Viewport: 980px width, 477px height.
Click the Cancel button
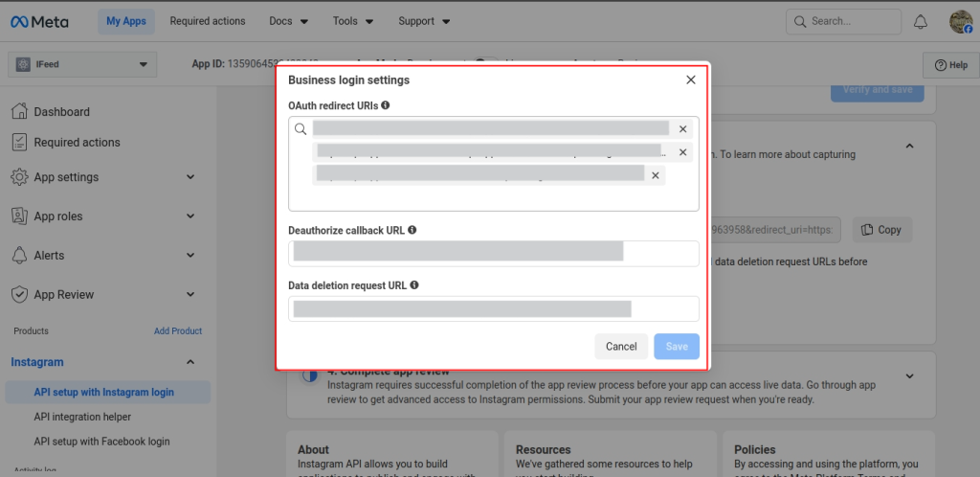pyautogui.click(x=621, y=347)
